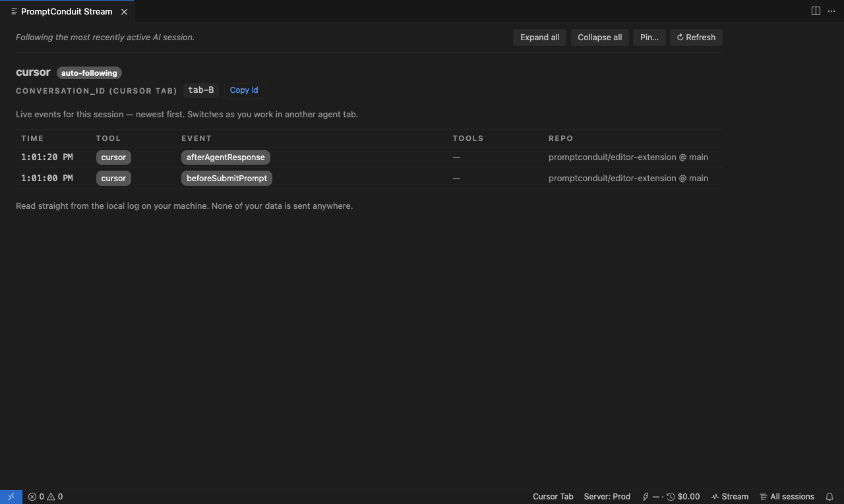
Task: Click the cursor session heading
Action: coord(33,72)
